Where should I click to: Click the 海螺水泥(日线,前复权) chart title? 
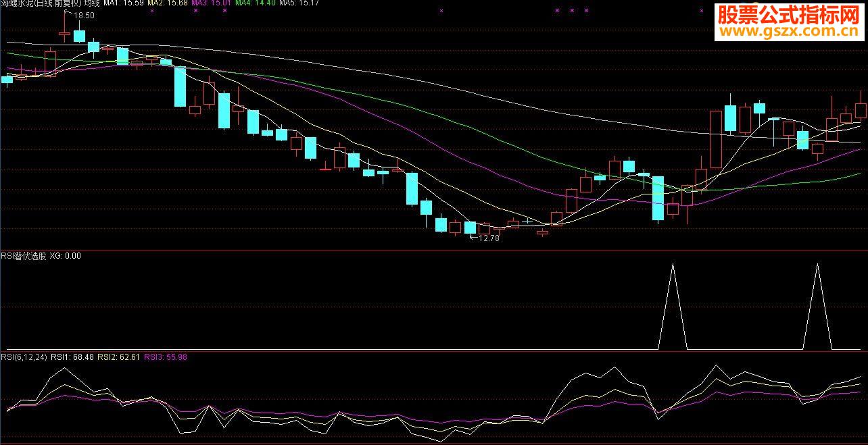[40, 3]
